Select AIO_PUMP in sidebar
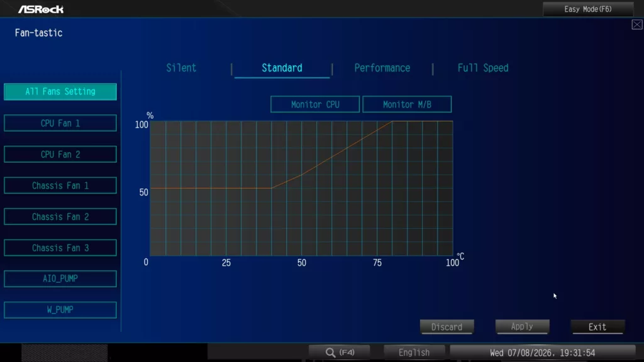Image resolution: width=644 pixels, height=362 pixels. pyautogui.click(x=60, y=278)
